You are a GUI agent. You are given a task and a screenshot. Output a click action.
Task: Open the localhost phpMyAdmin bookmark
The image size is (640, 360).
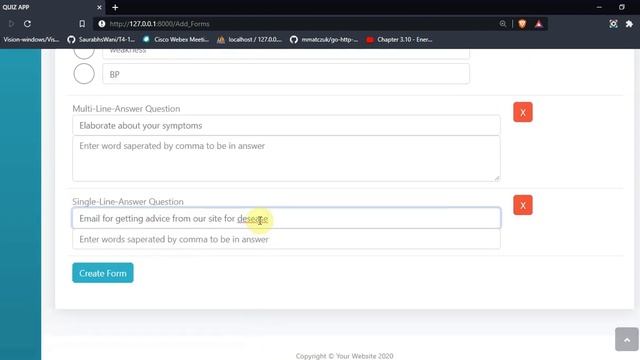tap(249, 40)
